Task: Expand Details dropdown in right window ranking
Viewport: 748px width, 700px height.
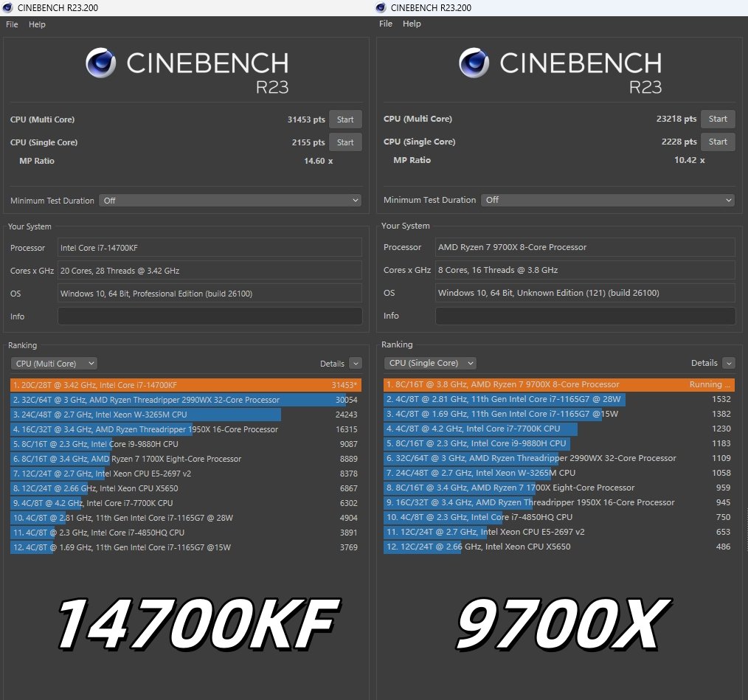Action: coord(728,363)
